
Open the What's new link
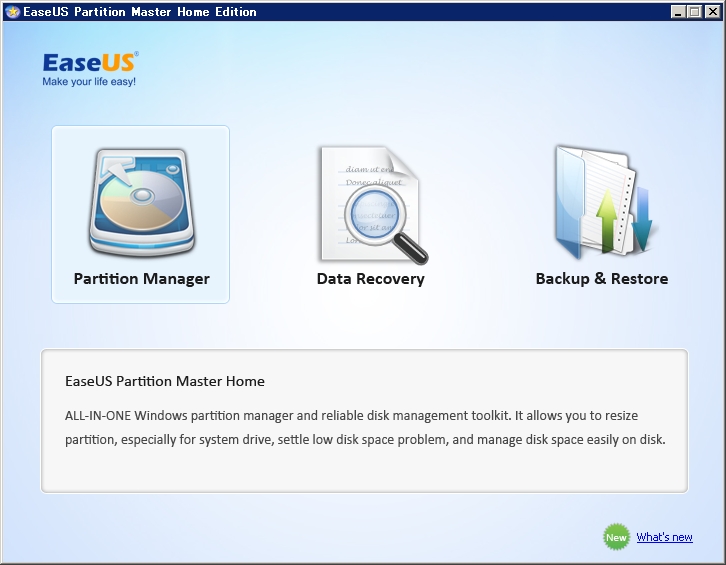tap(664, 537)
